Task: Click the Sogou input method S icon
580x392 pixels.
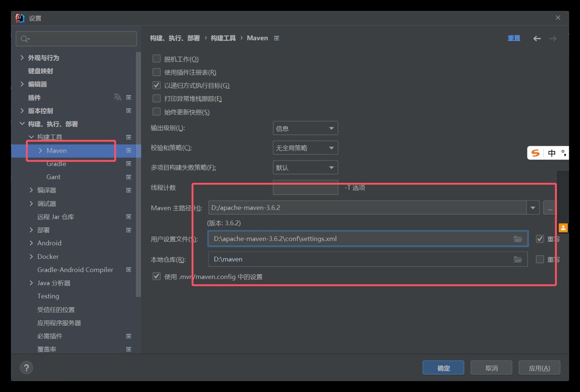Action: (x=535, y=153)
